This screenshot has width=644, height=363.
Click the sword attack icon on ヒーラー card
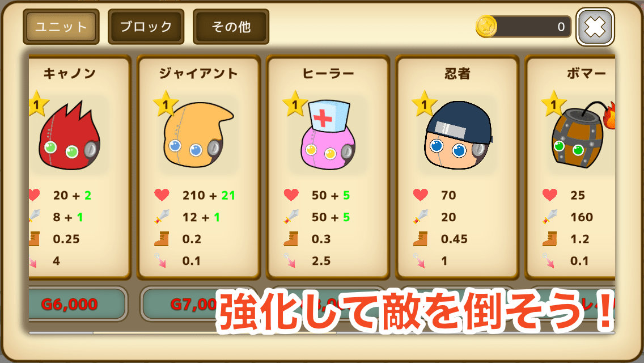291,216
